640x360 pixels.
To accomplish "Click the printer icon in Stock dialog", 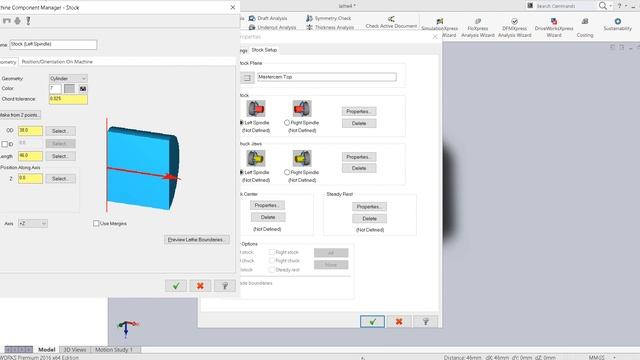I will tap(18, 21).
